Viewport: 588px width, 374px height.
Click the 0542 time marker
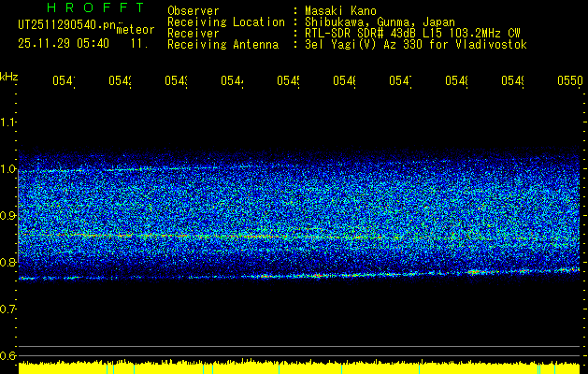[120, 80]
